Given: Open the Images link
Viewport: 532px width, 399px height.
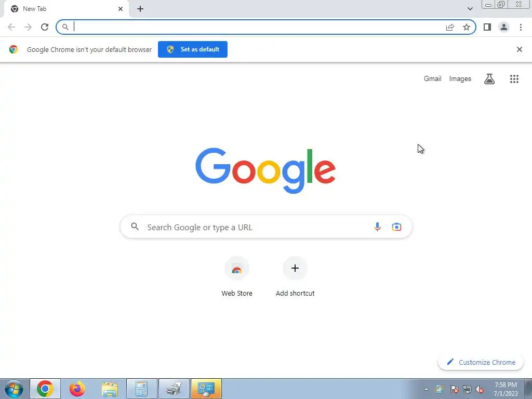Looking at the screenshot, I should (460, 79).
